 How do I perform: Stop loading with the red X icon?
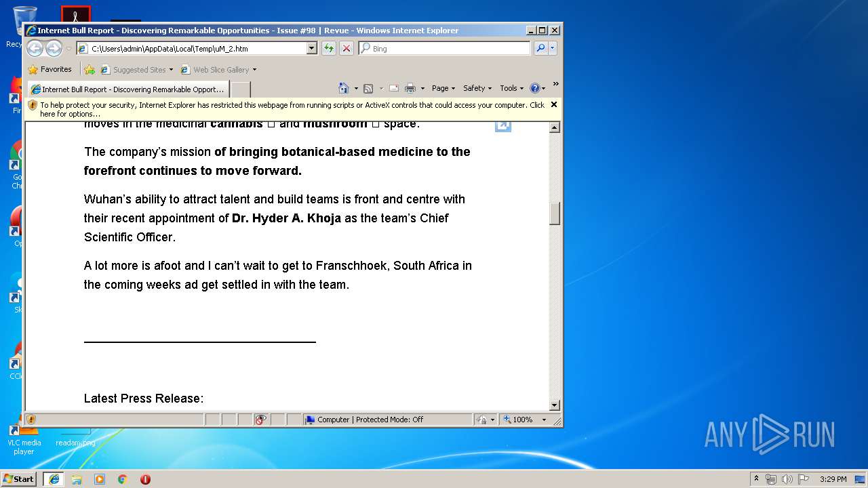click(x=347, y=48)
